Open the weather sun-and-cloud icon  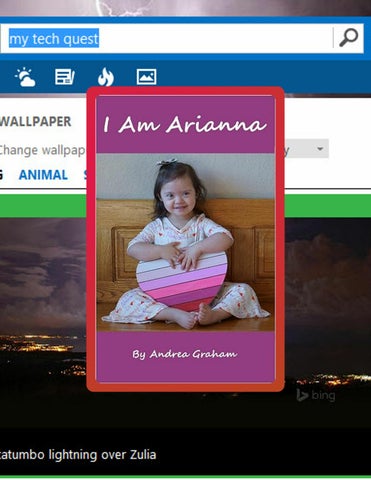click(25, 77)
